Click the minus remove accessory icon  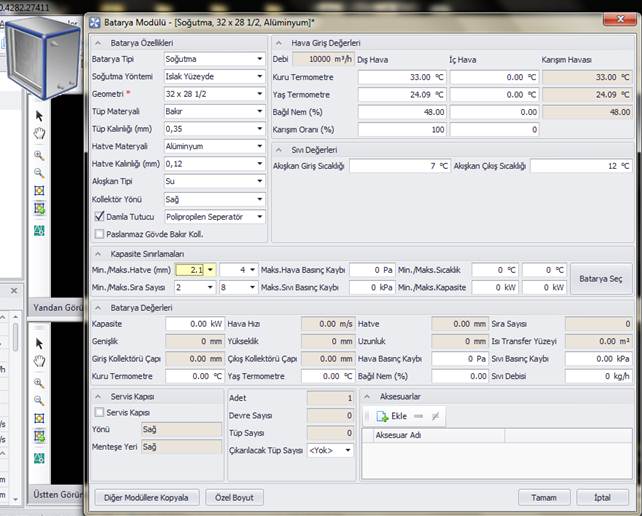click(419, 415)
